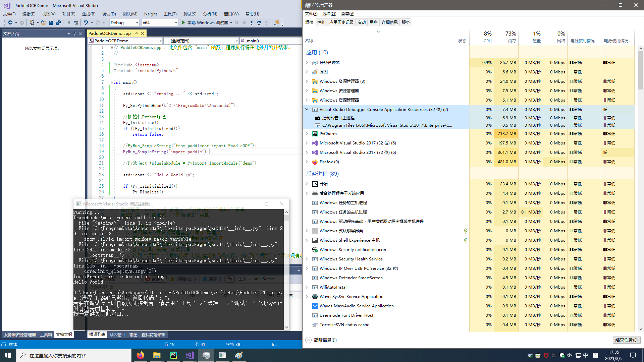This screenshot has height=362, width=644.
Task: Expand the PyCharm process group
Action: [307, 134]
